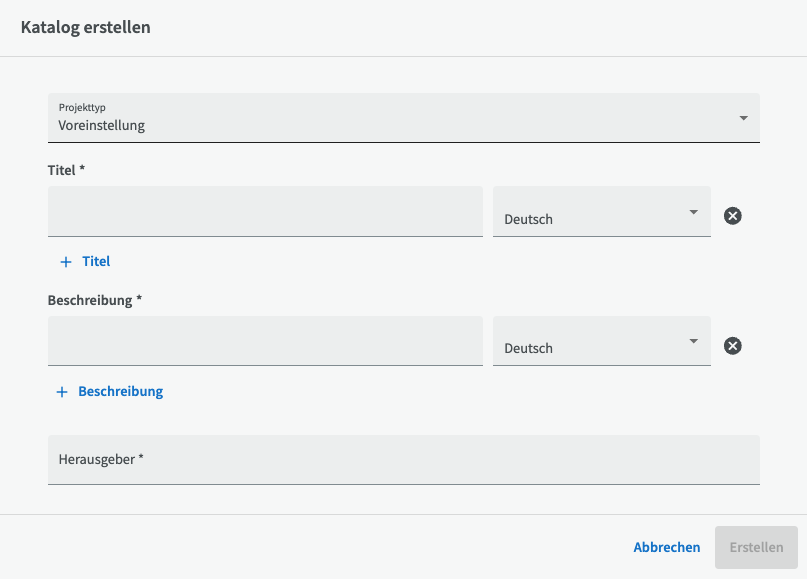Focus the Beschreibung text input
Image resolution: width=807 pixels, height=579 pixels.
point(265,341)
